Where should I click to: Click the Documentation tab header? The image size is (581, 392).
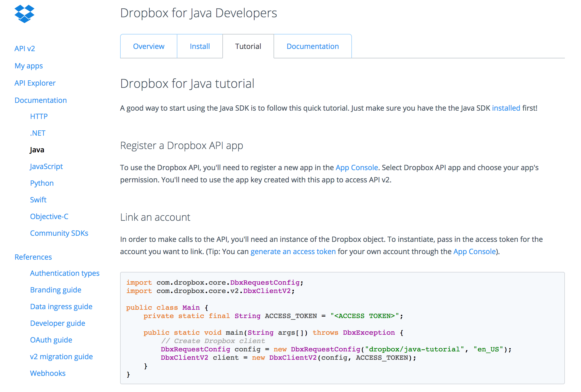tap(313, 46)
